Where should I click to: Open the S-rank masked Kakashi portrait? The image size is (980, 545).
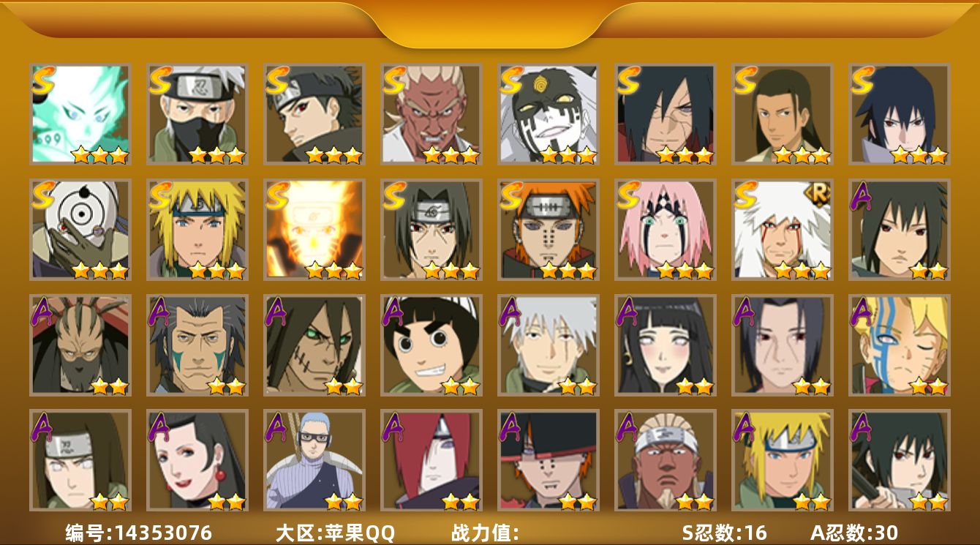(x=197, y=114)
